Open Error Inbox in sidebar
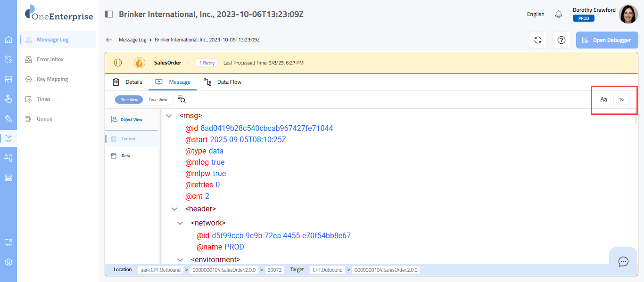Screen dimensions: 644x282 pos(50,59)
